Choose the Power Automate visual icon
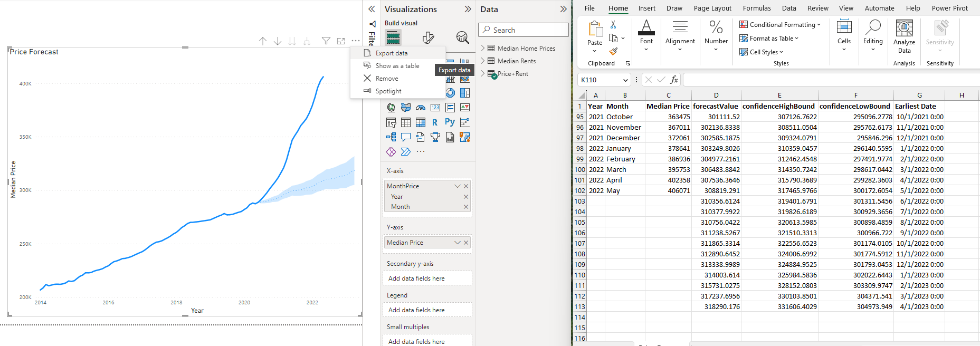This screenshot has height=346, width=980. (406, 152)
